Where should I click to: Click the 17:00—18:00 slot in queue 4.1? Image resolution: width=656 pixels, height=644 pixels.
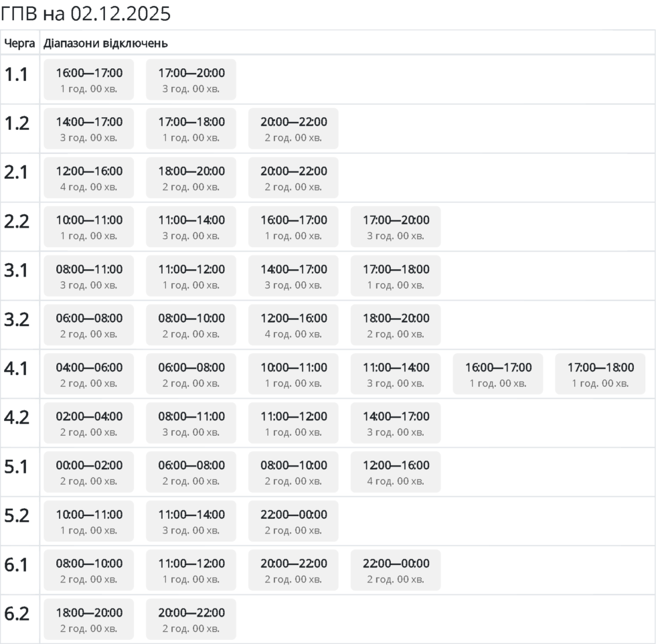pyautogui.click(x=600, y=374)
